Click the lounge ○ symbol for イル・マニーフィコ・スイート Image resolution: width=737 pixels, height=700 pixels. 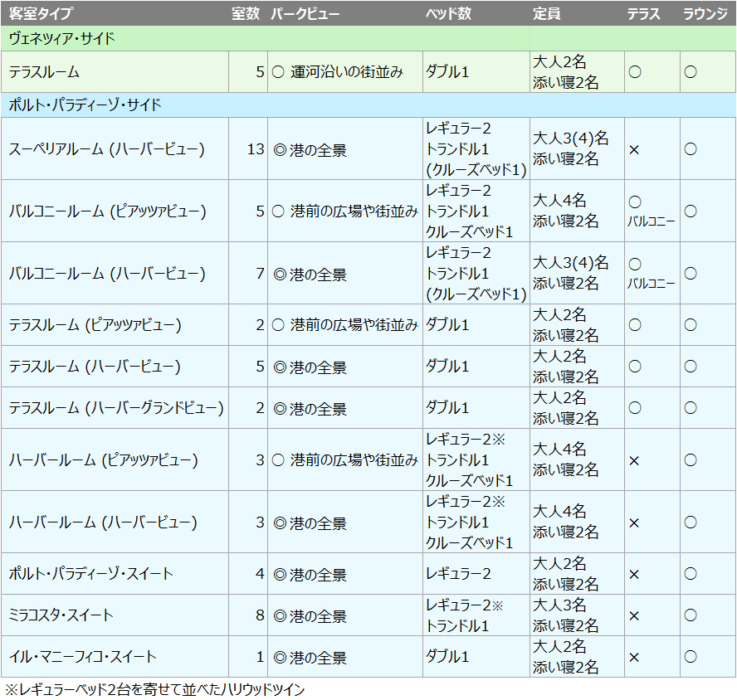pyautogui.click(x=690, y=657)
